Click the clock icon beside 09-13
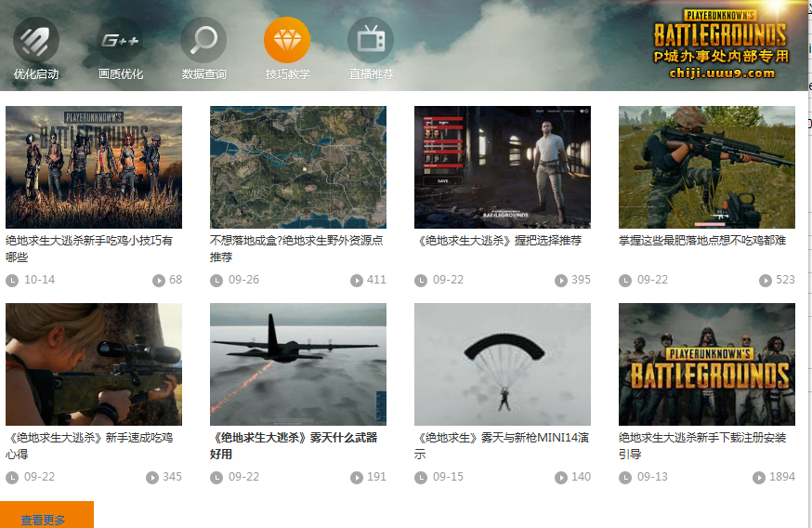The width and height of the screenshot is (812, 528). 625,477
